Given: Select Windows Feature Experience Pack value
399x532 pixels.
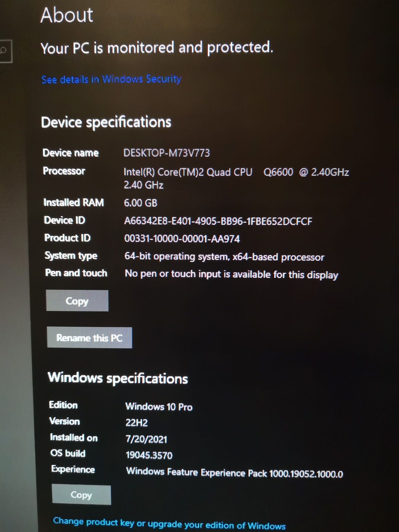Looking at the screenshot, I should click(235, 472).
